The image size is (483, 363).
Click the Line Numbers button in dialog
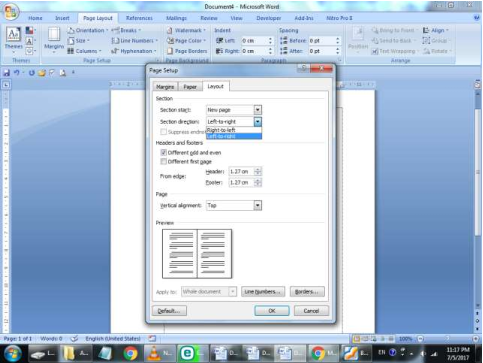[x=263, y=292]
